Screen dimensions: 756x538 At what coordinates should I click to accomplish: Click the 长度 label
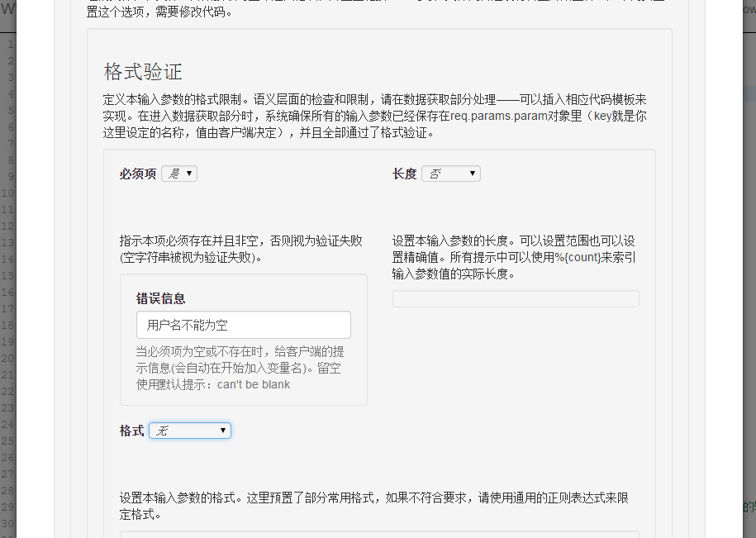pos(405,174)
